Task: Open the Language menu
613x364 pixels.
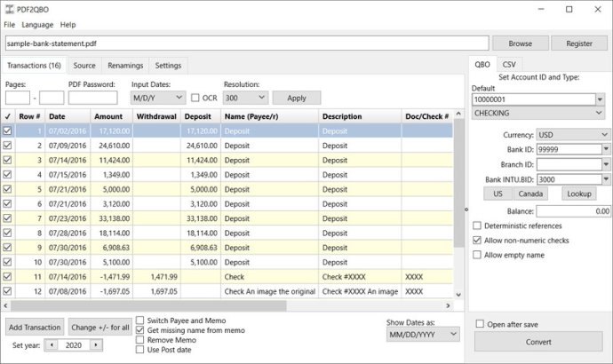Action: 37,25
